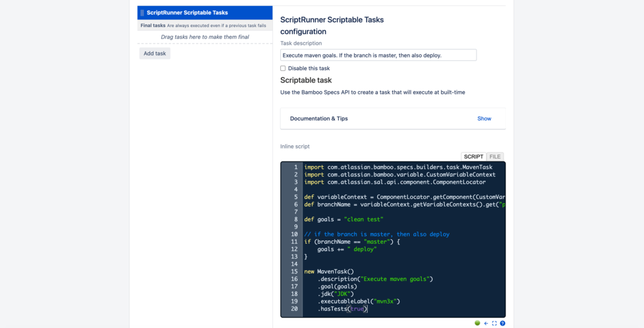
Task: Open the script editor help icon
Action: (502, 323)
